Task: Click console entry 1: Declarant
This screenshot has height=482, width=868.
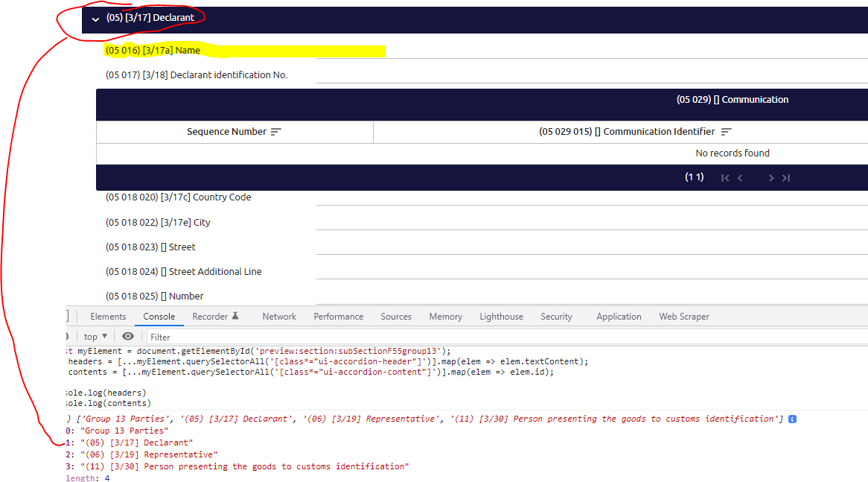Action: point(130,443)
